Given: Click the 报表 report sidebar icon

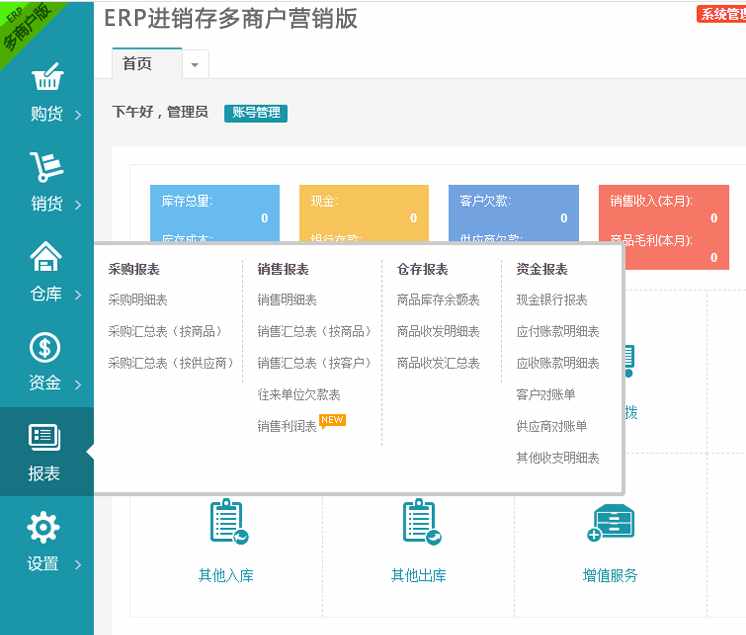Looking at the screenshot, I should tap(45, 438).
